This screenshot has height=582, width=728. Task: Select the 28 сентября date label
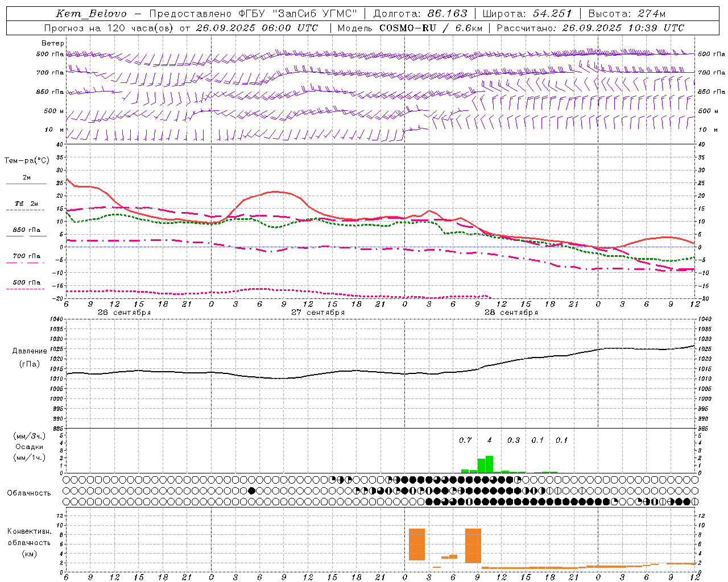coord(511,313)
